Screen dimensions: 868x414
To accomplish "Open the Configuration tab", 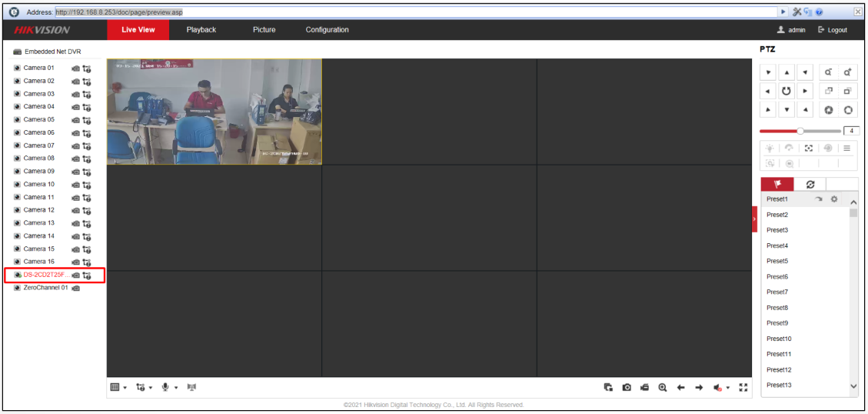I will [327, 30].
